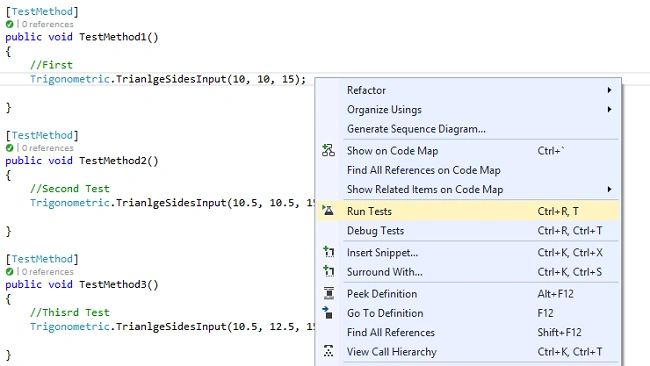650x366 pixels.
Task: Click the //Thisrd Test comment
Action: coord(70,313)
